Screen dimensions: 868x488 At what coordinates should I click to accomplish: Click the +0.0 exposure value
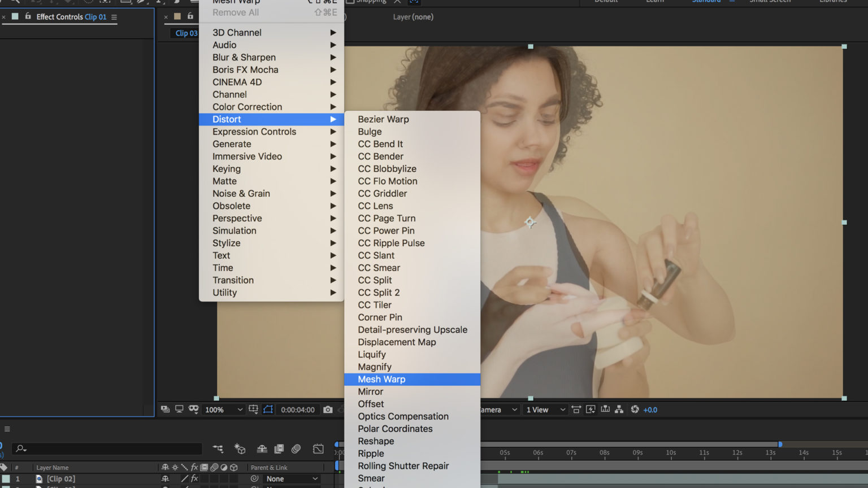tap(650, 409)
